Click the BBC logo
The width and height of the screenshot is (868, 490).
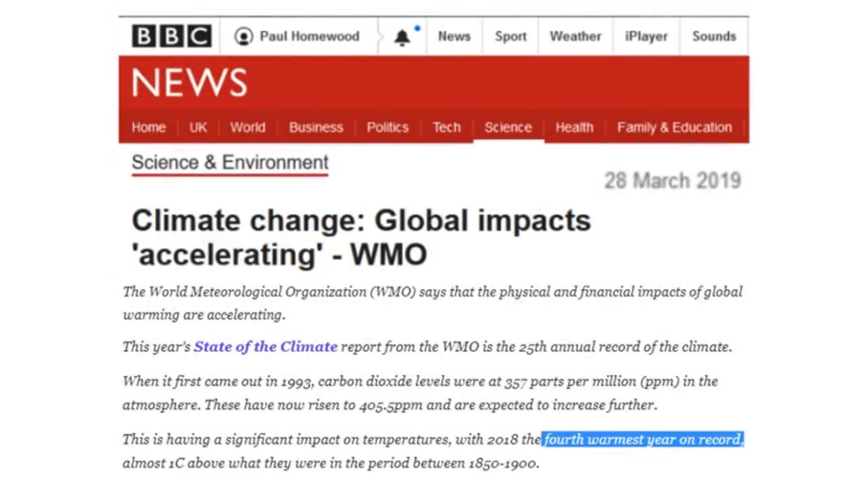(x=171, y=36)
